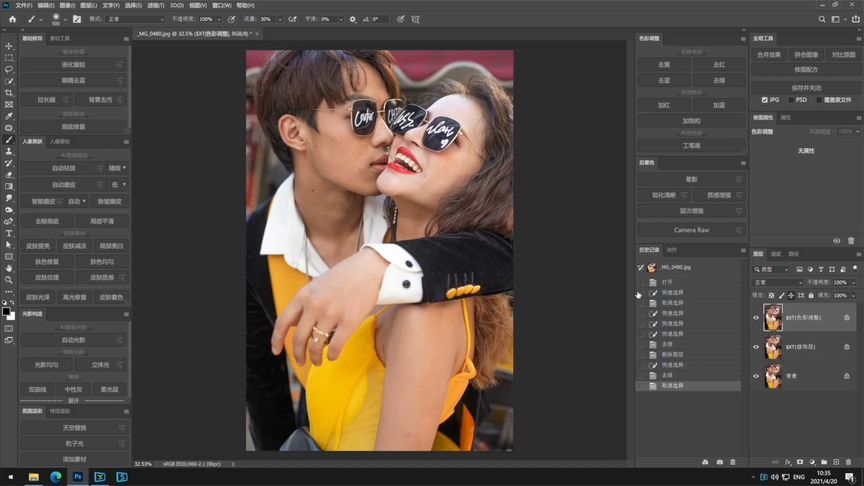Enable the PSD checkbox
864x486 pixels.
(x=791, y=100)
